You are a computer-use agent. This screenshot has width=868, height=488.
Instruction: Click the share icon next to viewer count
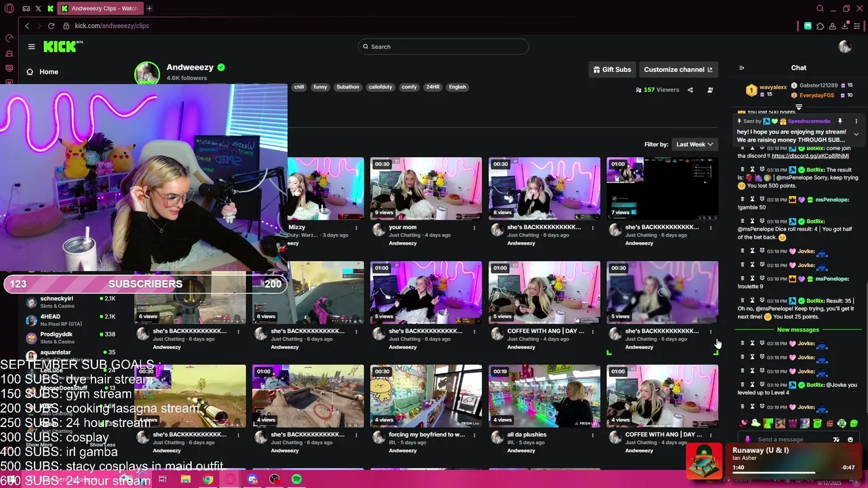tap(690, 89)
